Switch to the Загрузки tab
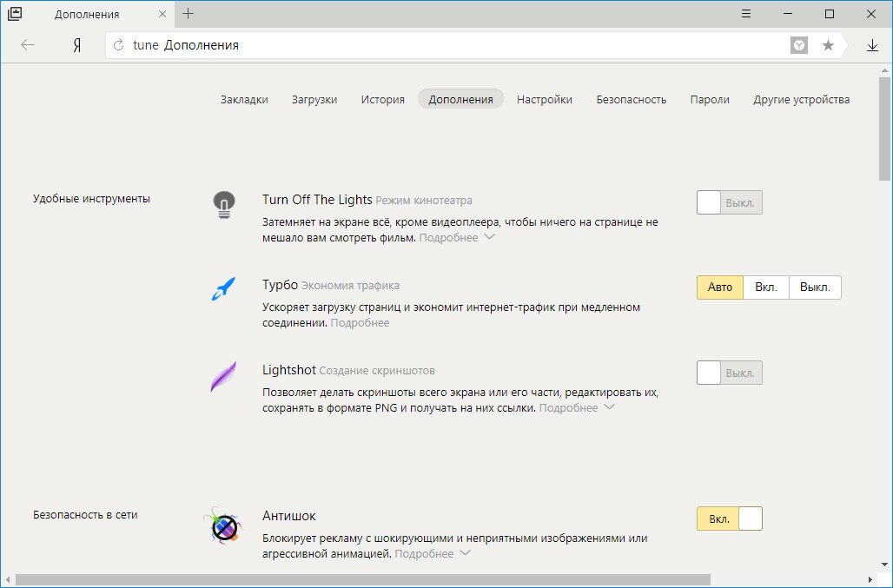Image resolution: width=893 pixels, height=588 pixels. pos(314,99)
